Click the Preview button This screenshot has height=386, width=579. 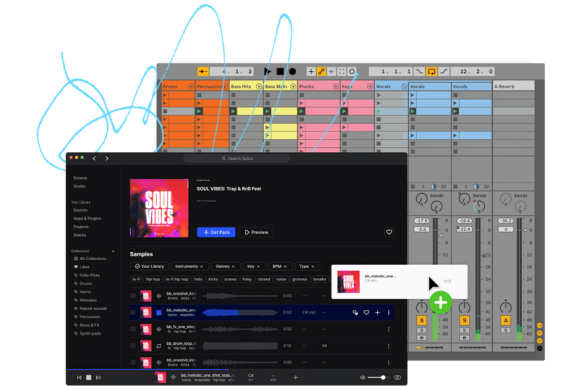[x=256, y=232]
